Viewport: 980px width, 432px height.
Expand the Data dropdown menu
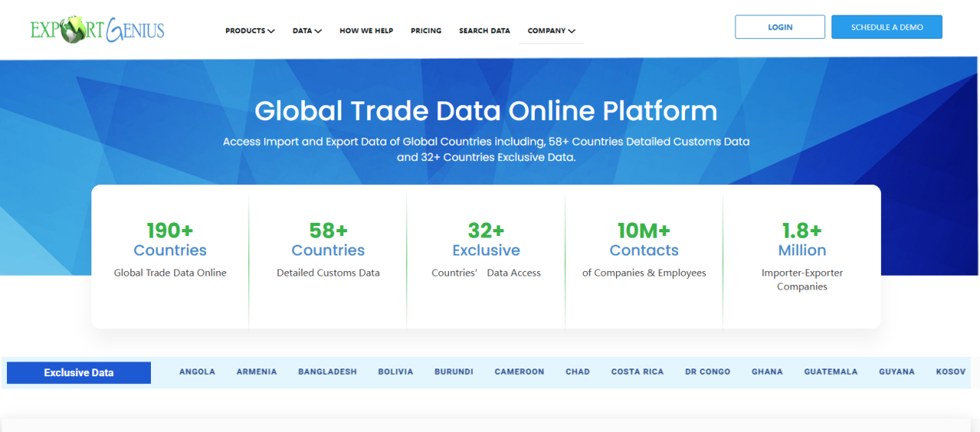pyautogui.click(x=307, y=31)
